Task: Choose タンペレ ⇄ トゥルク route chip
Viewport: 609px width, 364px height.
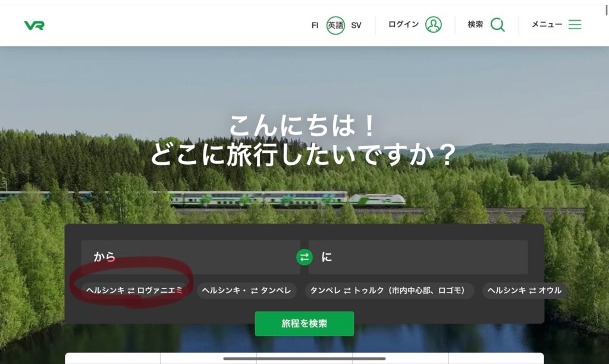Action: coord(389,290)
